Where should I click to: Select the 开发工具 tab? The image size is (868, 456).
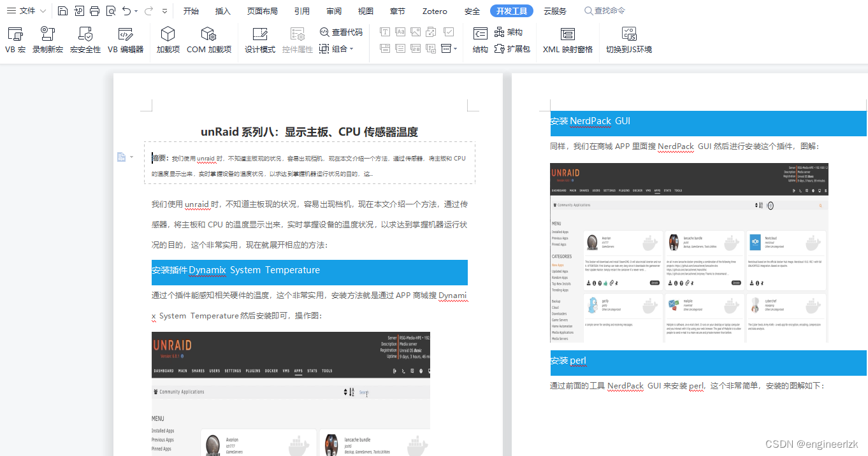(x=512, y=11)
